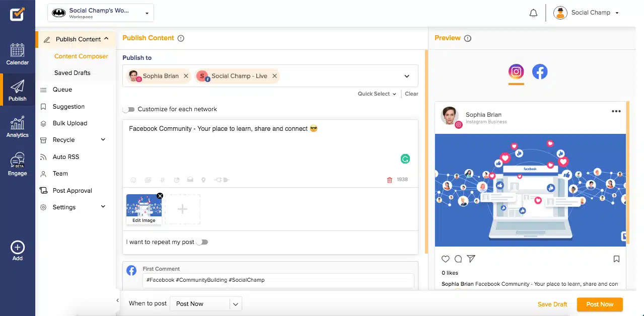Remove Sophia Brian from selected accounts

(186, 76)
